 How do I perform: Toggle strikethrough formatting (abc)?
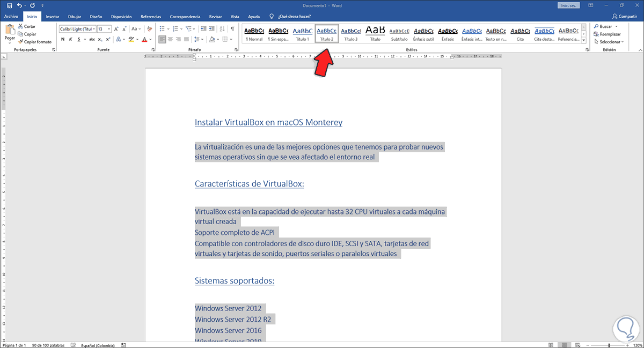coord(92,39)
